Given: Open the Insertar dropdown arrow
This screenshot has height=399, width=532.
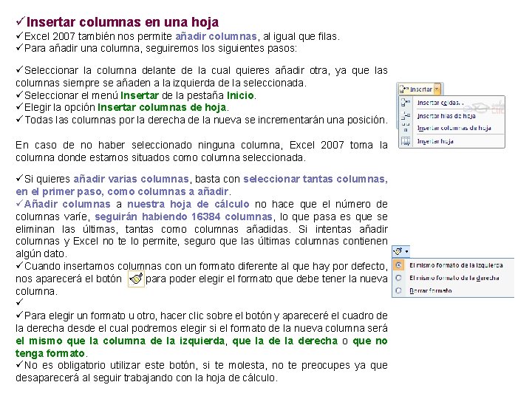Looking at the screenshot, I should tap(437, 89).
